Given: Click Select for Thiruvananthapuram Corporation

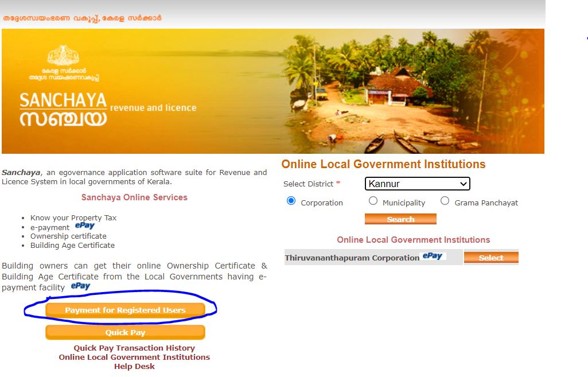Looking at the screenshot, I should [x=491, y=257].
